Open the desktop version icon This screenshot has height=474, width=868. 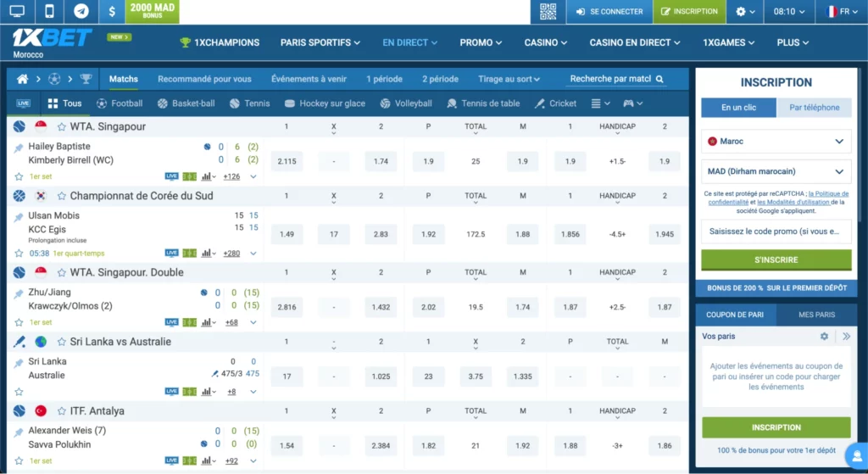point(17,11)
